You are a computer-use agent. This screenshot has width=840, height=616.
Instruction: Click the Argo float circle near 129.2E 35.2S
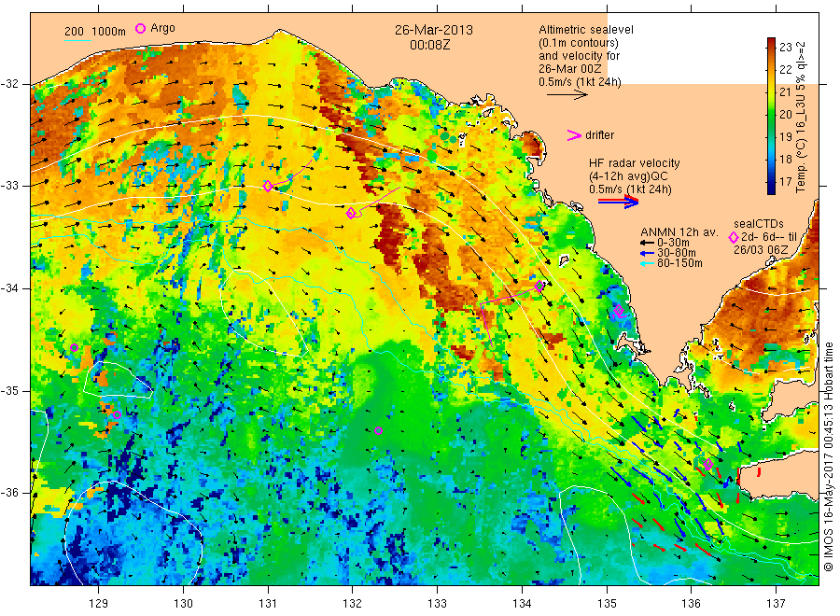[x=117, y=414]
